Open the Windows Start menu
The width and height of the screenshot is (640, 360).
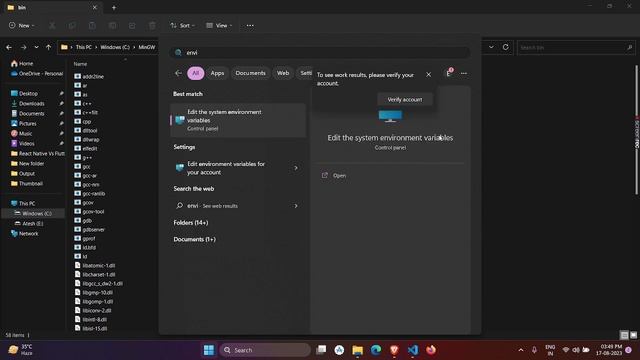209,350
